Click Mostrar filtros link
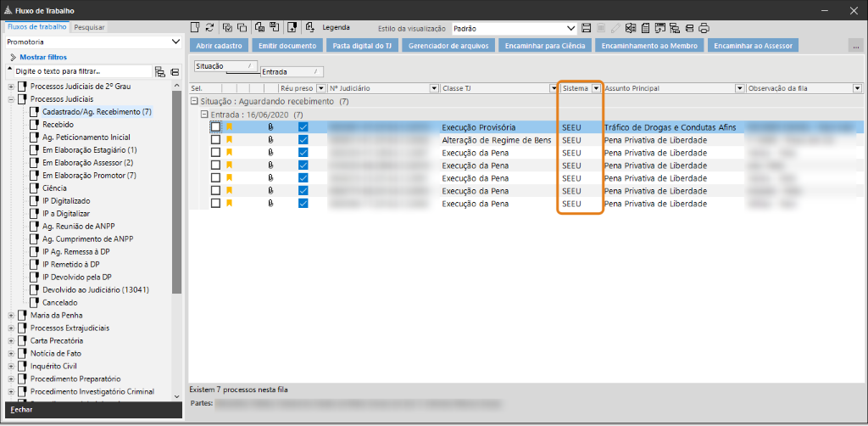 (43, 57)
